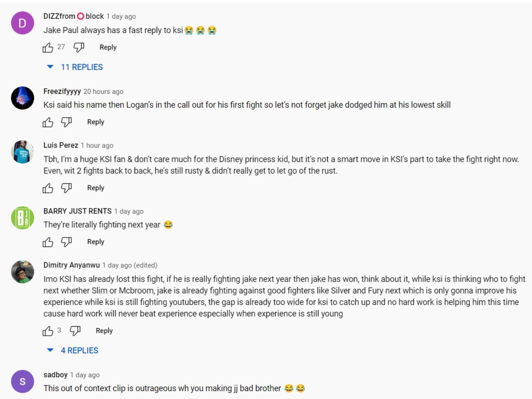Dislike DIZZfrom block's comment
This screenshot has width=532, height=399.
79,47
